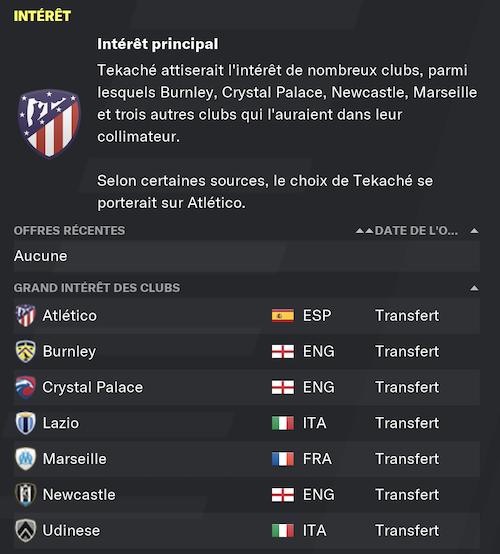Click Transfert in the Udinese row

click(407, 530)
